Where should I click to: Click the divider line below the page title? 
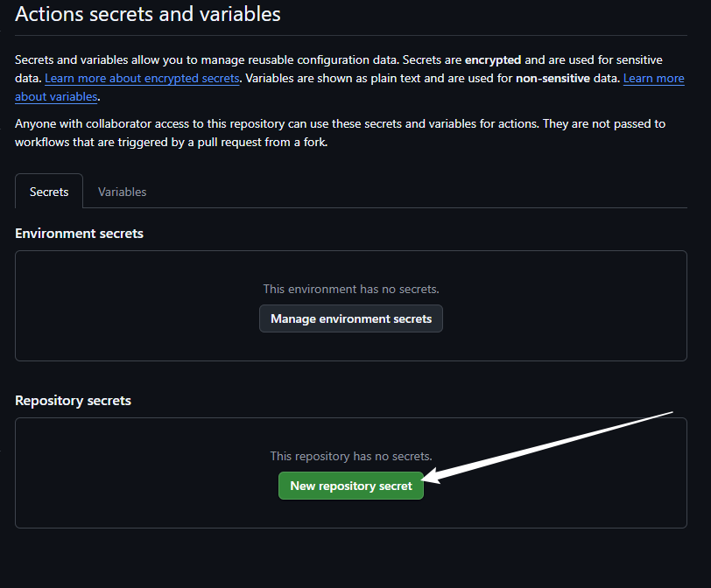350,36
